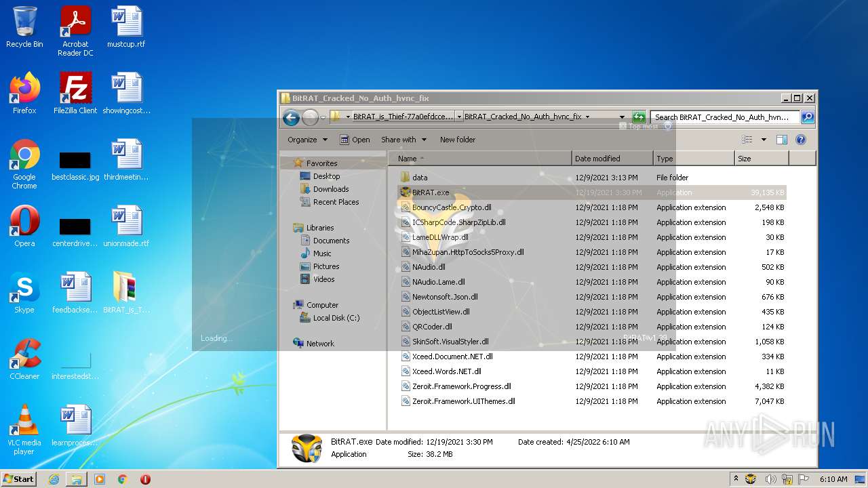This screenshot has height=488, width=868.
Task: Launch Firefox from desktop
Action: [x=24, y=94]
